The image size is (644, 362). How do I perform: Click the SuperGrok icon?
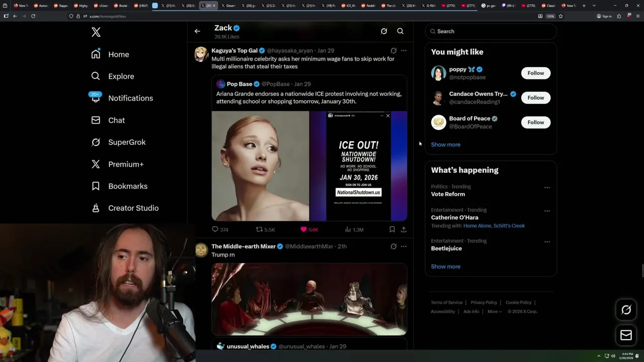pyautogui.click(x=96, y=142)
